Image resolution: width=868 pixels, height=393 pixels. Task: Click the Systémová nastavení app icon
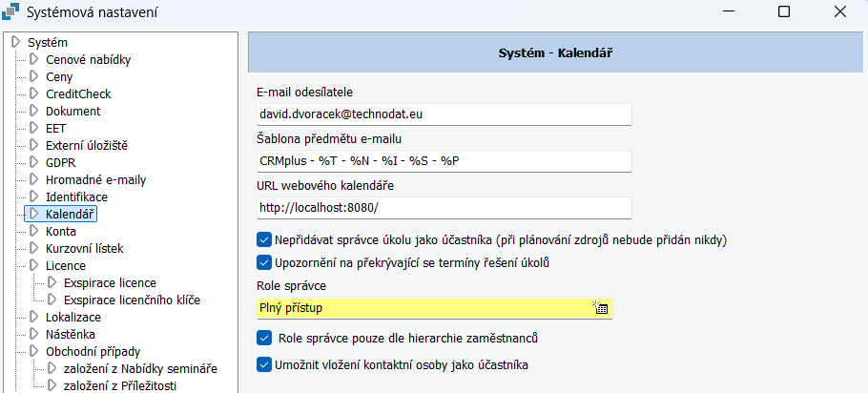click(12, 11)
